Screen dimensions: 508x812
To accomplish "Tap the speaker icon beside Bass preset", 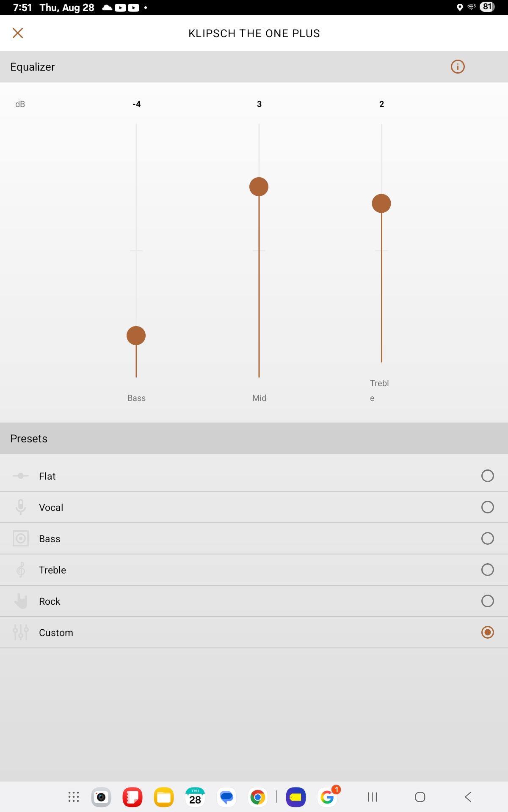I will coord(20,538).
